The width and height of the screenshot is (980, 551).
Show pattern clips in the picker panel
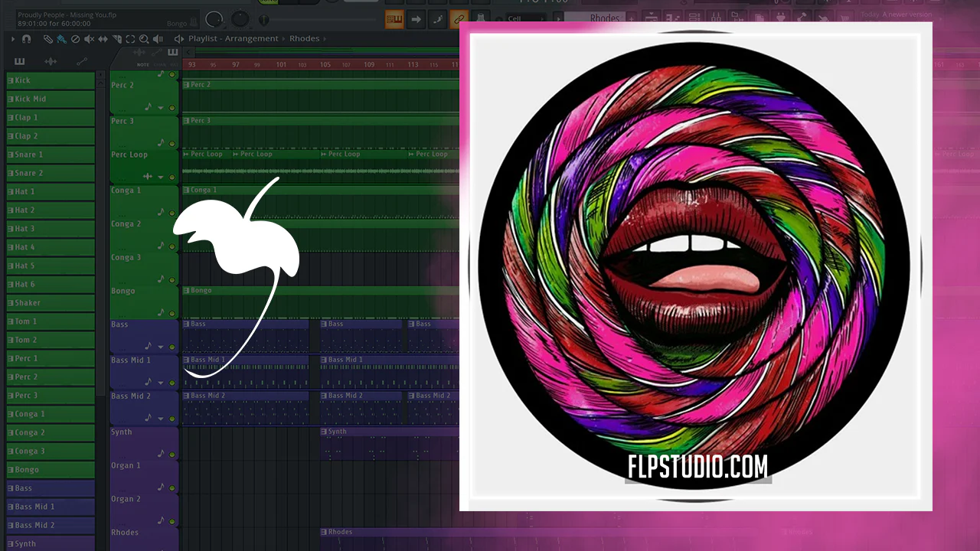point(19,61)
